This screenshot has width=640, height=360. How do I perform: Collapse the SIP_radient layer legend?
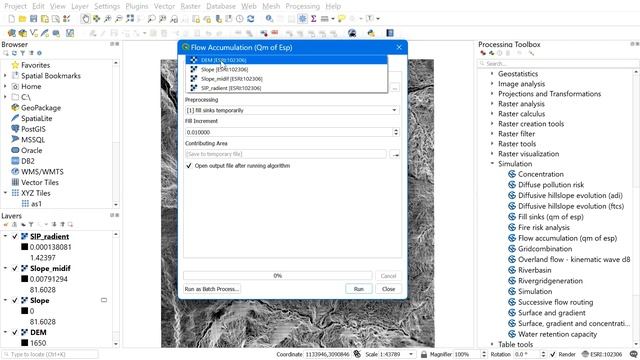tap(5, 236)
